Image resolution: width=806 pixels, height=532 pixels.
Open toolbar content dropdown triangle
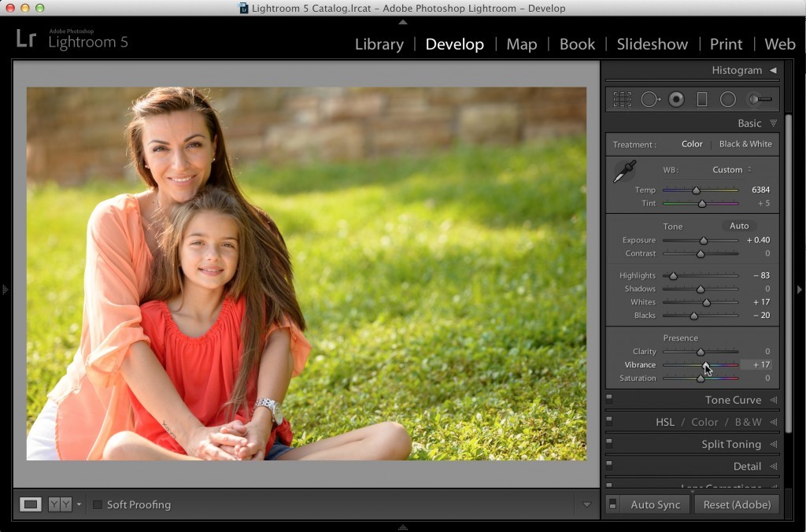pyautogui.click(x=586, y=504)
